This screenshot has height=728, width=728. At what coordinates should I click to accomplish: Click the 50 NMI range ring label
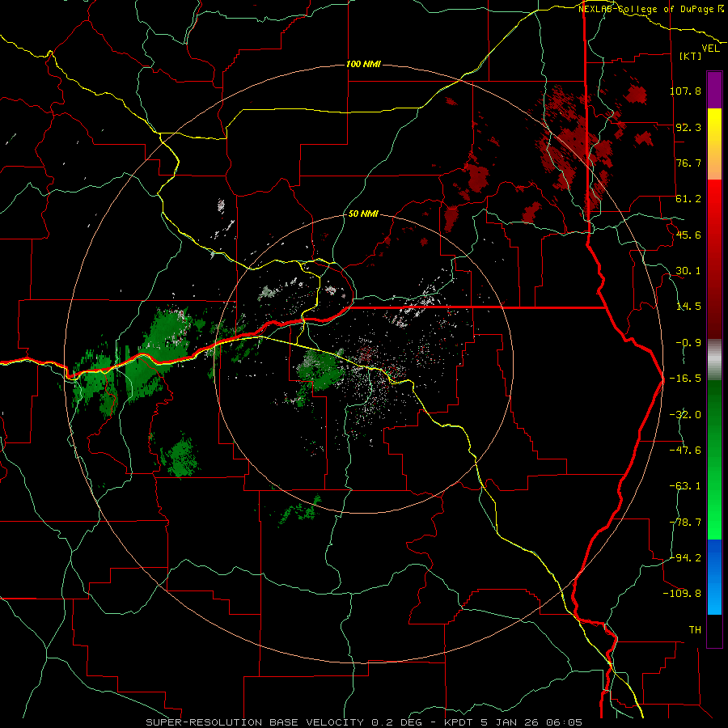point(363,214)
